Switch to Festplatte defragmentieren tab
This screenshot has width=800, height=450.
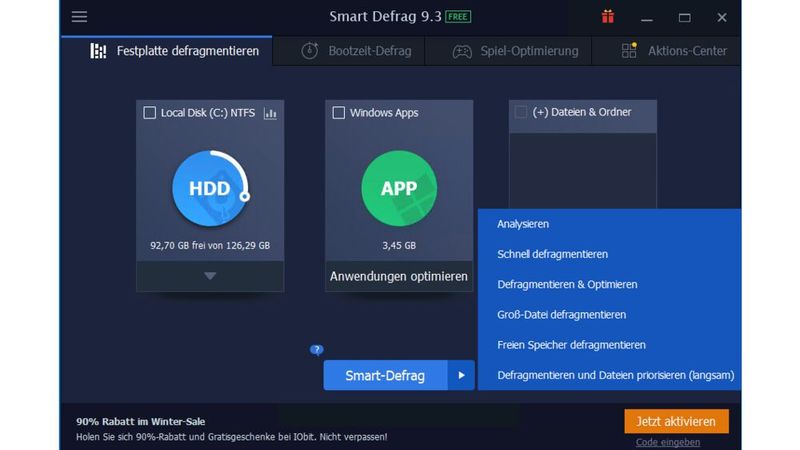pyautogui.click(x=167, y=51)
